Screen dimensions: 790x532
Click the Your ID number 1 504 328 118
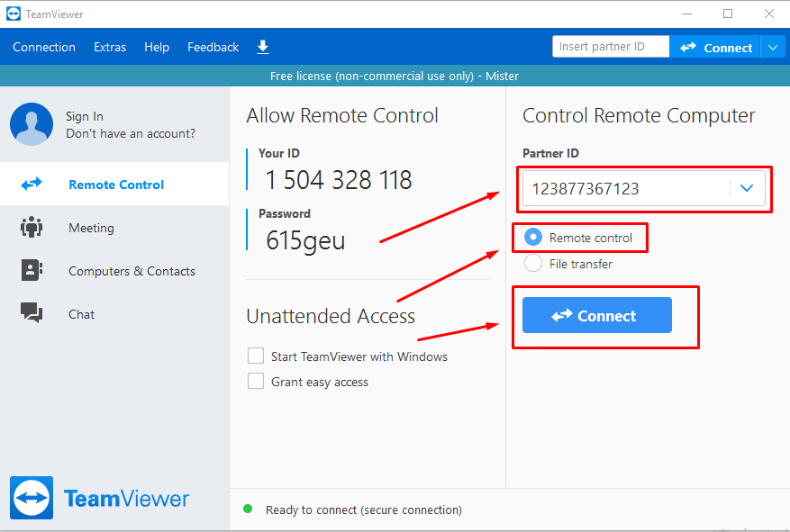[338, 180]
